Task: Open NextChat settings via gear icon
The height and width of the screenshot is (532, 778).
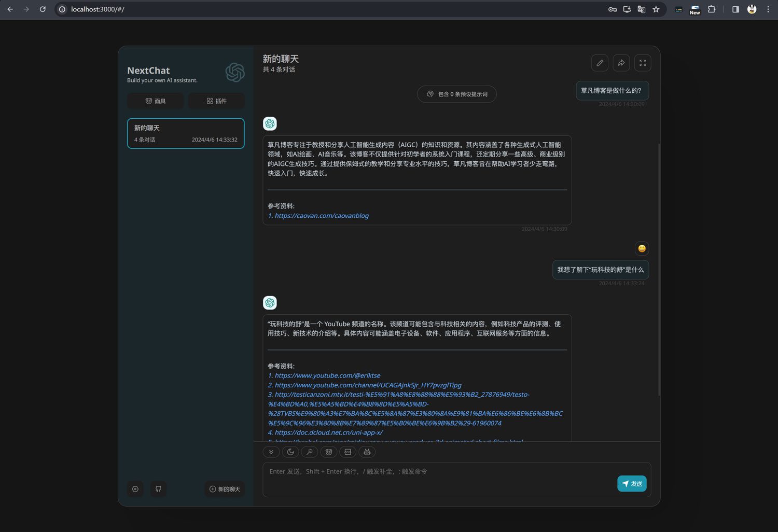Action: [135, 488]
